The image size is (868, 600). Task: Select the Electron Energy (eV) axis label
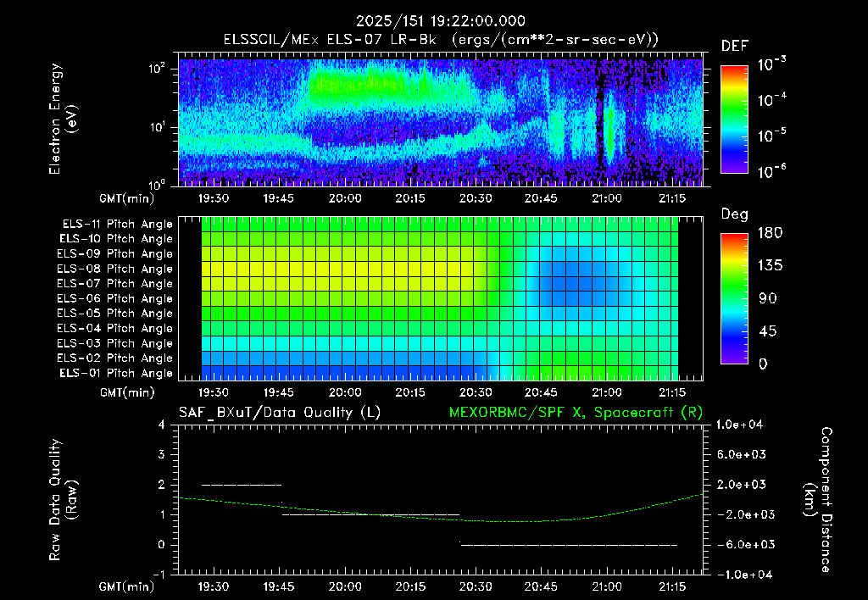pos(63,119)
